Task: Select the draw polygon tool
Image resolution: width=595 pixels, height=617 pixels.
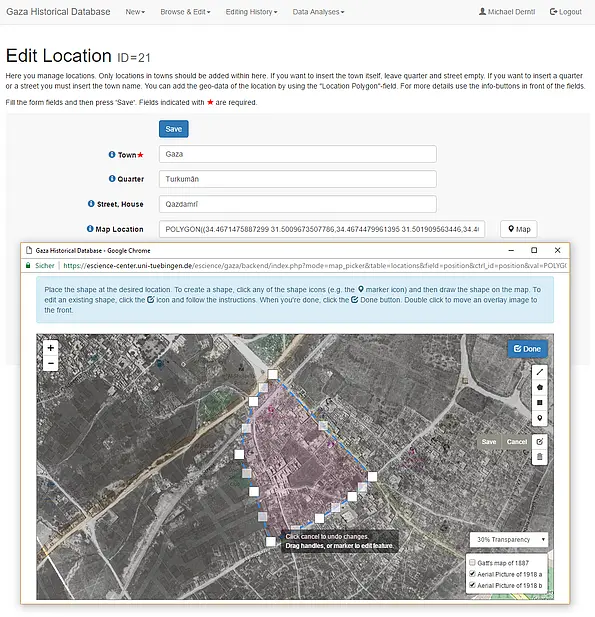Action: point(540,387)
